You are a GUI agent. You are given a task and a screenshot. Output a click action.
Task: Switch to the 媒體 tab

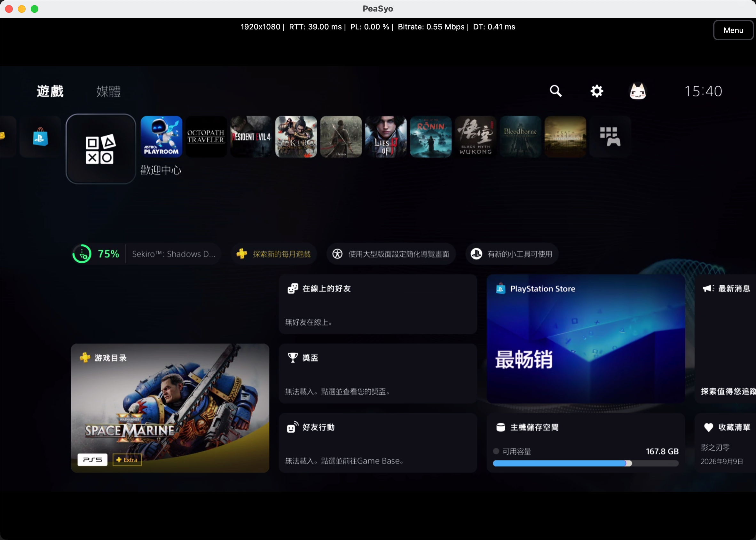click(x=109, y=91)
